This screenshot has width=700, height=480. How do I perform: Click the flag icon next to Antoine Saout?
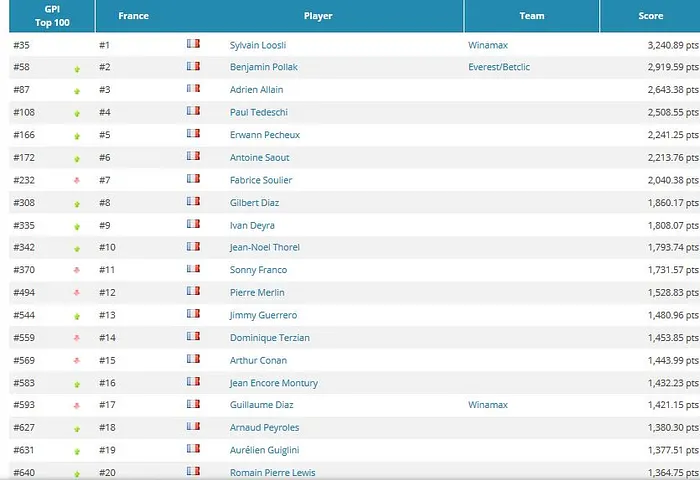(193, 156)
